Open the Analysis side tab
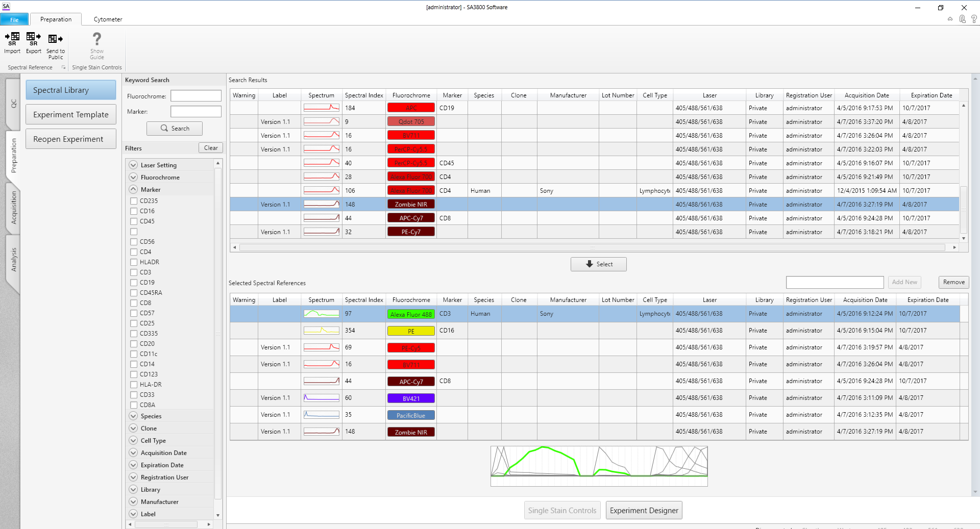This screenshot has height=529, width=980. (x=13, y=260)
